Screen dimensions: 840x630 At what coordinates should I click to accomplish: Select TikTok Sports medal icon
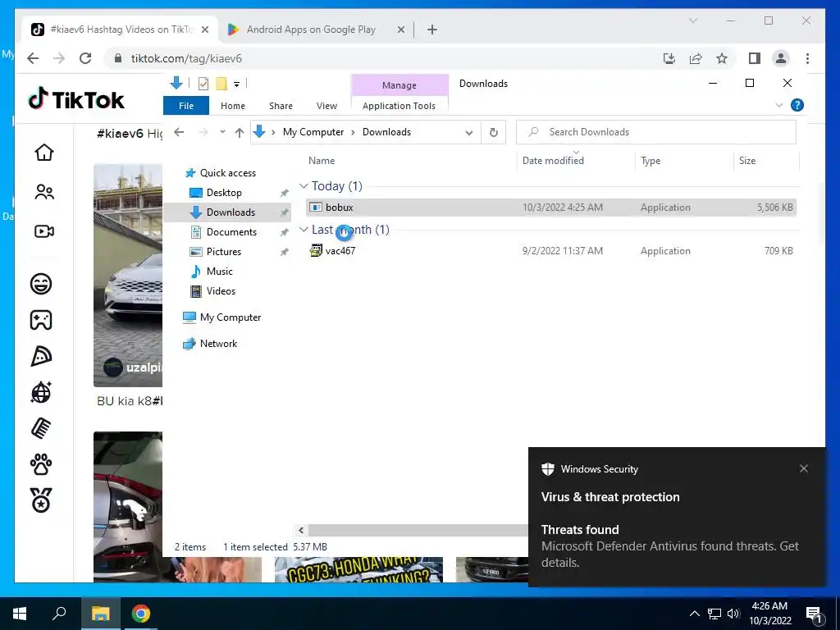(41, 500)
